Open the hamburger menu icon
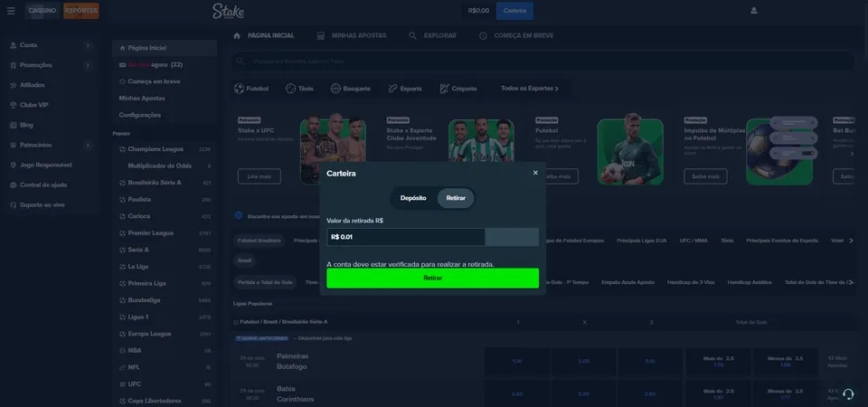 click(x=11, y=11)
